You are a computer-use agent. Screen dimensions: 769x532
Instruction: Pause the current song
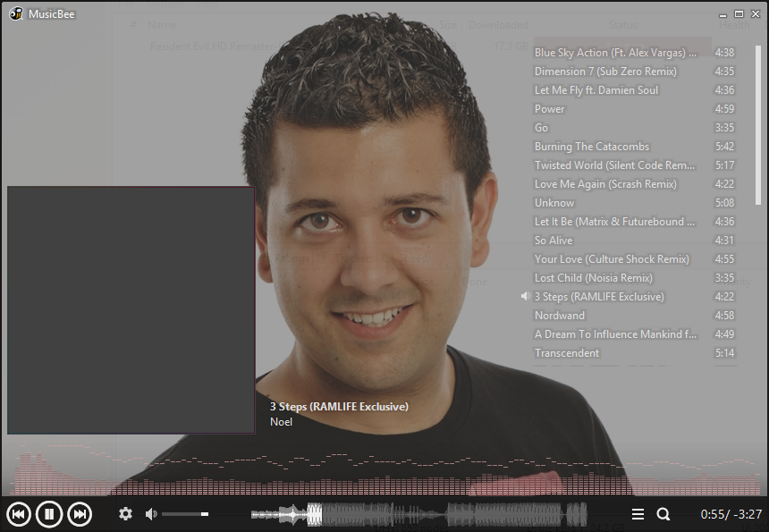[x=49, y=514]
